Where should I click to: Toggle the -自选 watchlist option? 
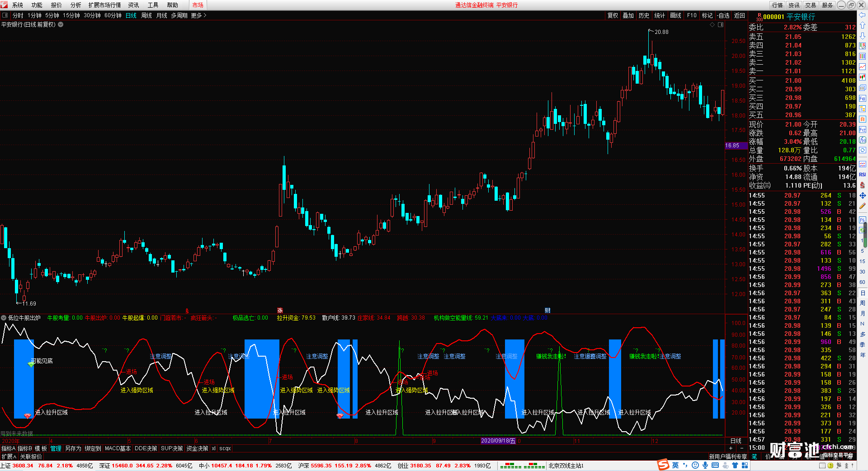click(x=723, y=15)
